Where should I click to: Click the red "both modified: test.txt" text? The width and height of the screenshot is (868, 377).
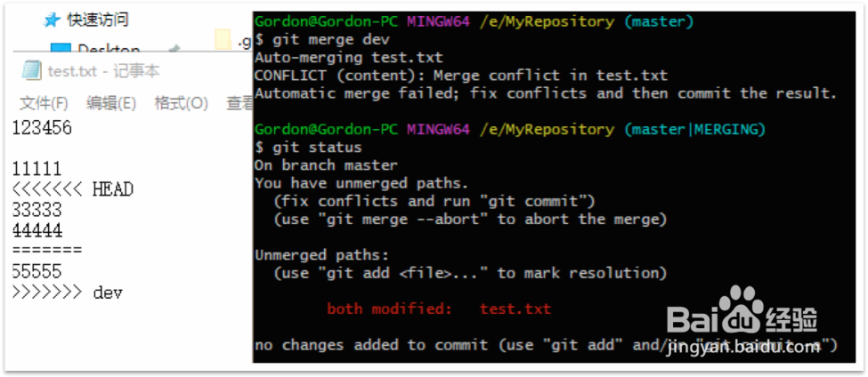(439, 309)
